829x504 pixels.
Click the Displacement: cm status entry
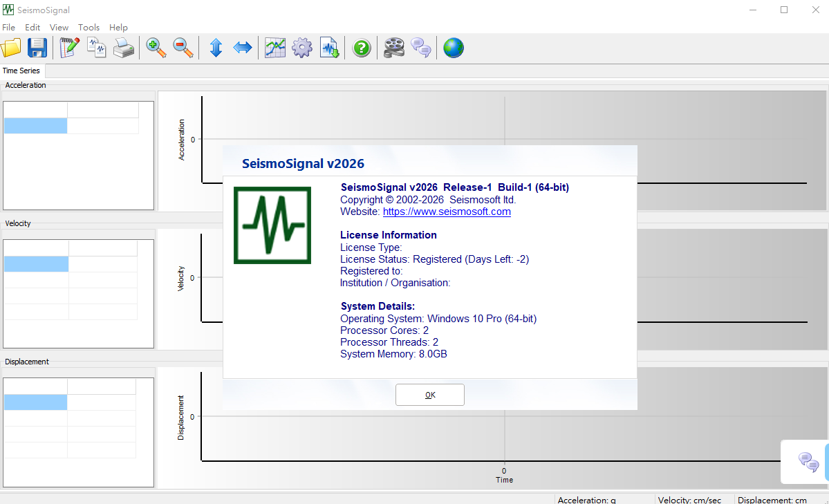coord(772,500)
